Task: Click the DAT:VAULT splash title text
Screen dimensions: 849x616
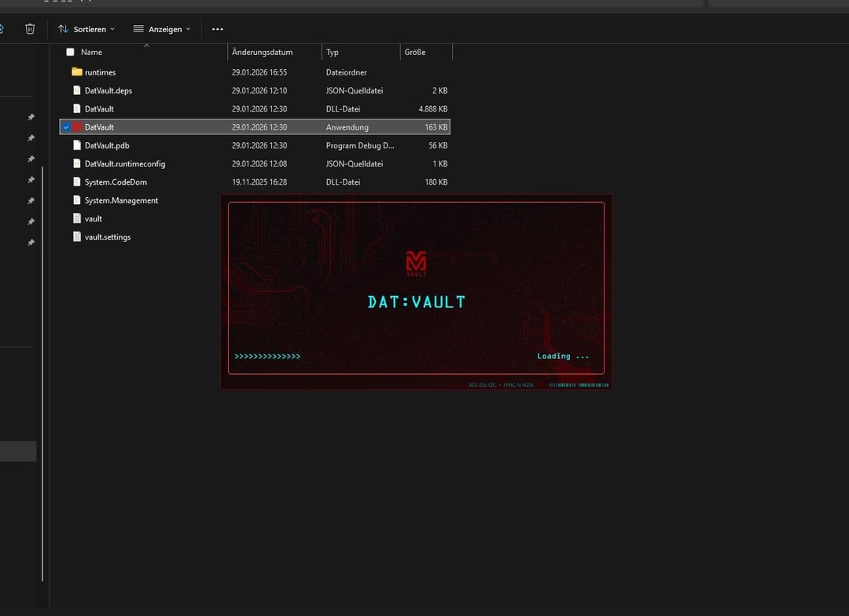Action: pyautogui.click(x=416, y=302)
